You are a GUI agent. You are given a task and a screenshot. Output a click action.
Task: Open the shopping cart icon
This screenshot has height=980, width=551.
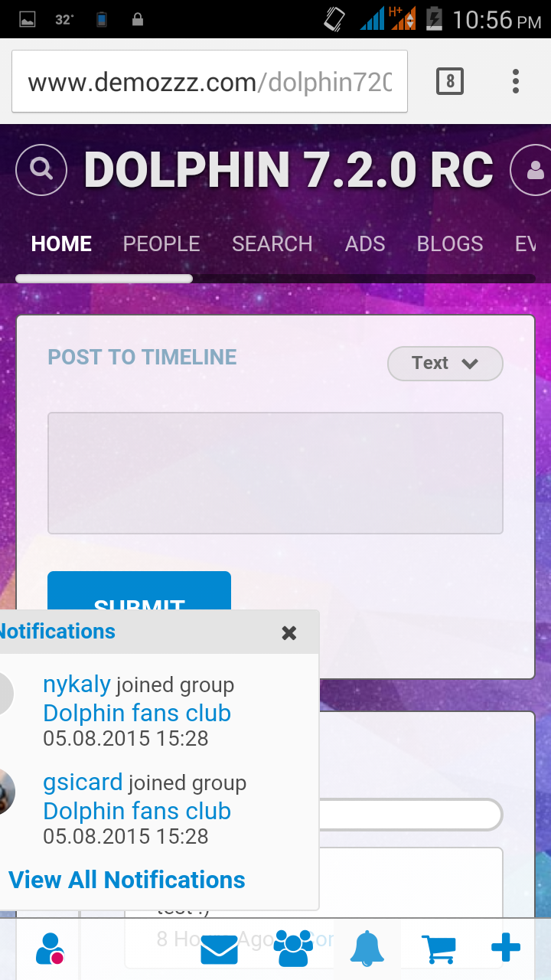tap(439, 949)
